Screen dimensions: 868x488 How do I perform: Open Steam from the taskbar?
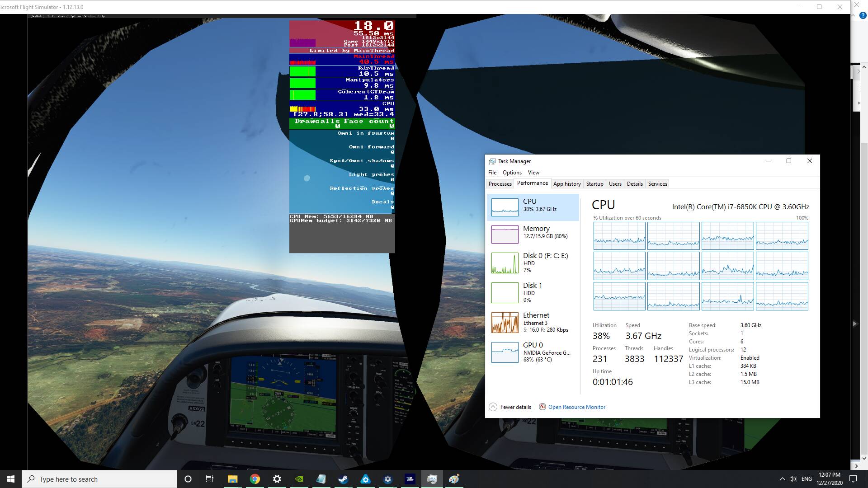(x=343, y=479)
